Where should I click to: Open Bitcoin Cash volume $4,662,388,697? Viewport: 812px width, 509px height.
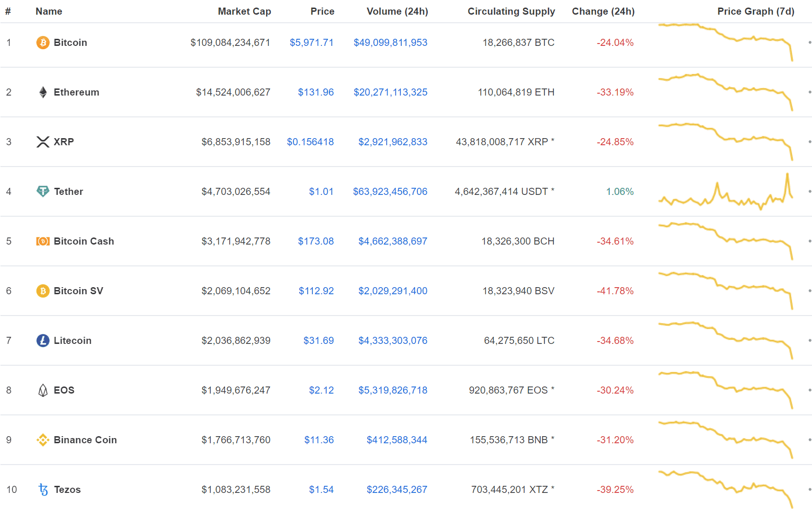(x=393, y=241)
